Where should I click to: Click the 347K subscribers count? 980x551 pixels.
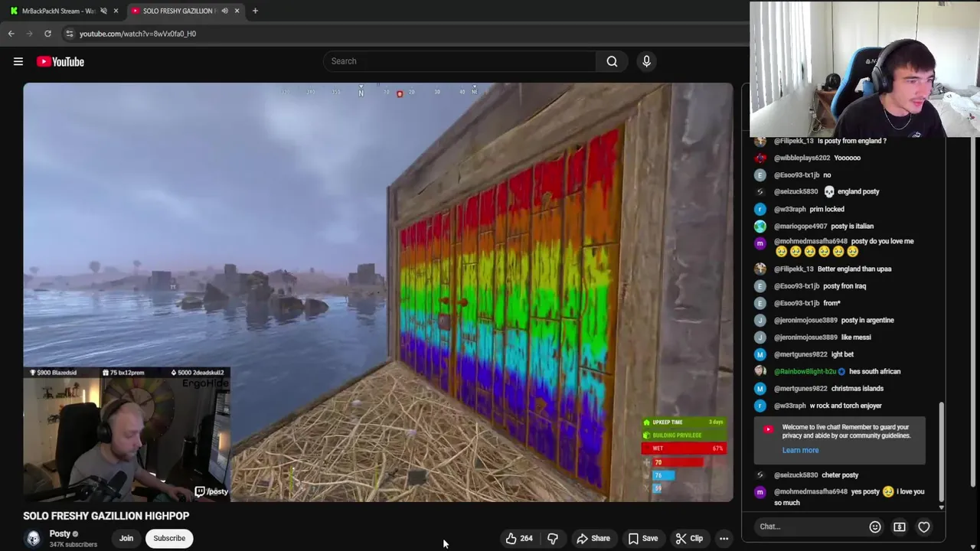pos(73,544)
